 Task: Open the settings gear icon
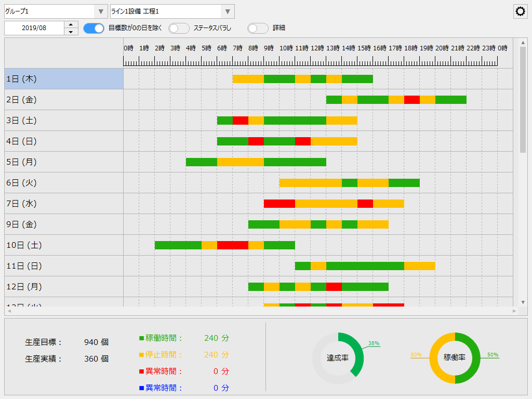520,11
